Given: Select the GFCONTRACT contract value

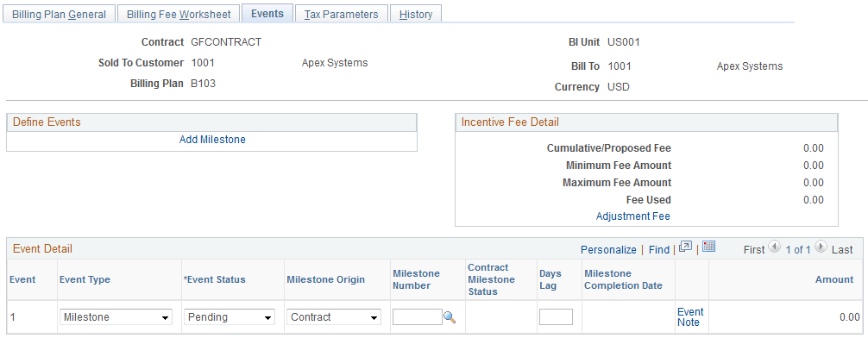Looking at the screenshot, I should [x=226, y=42].
